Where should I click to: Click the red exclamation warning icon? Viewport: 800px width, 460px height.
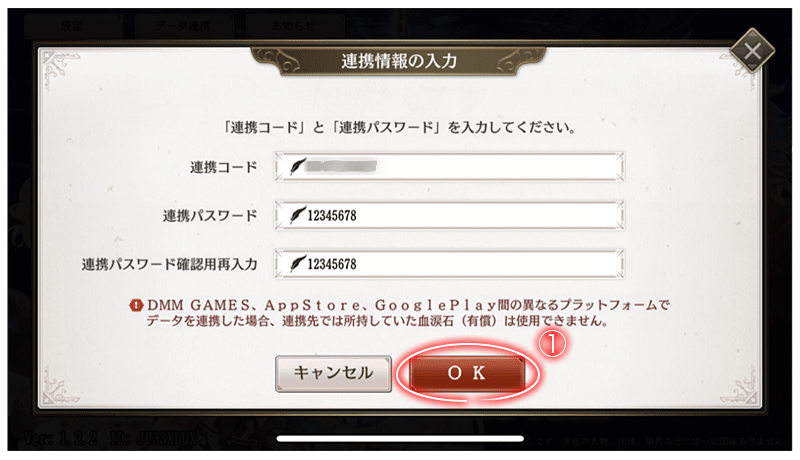pos(136,305)
